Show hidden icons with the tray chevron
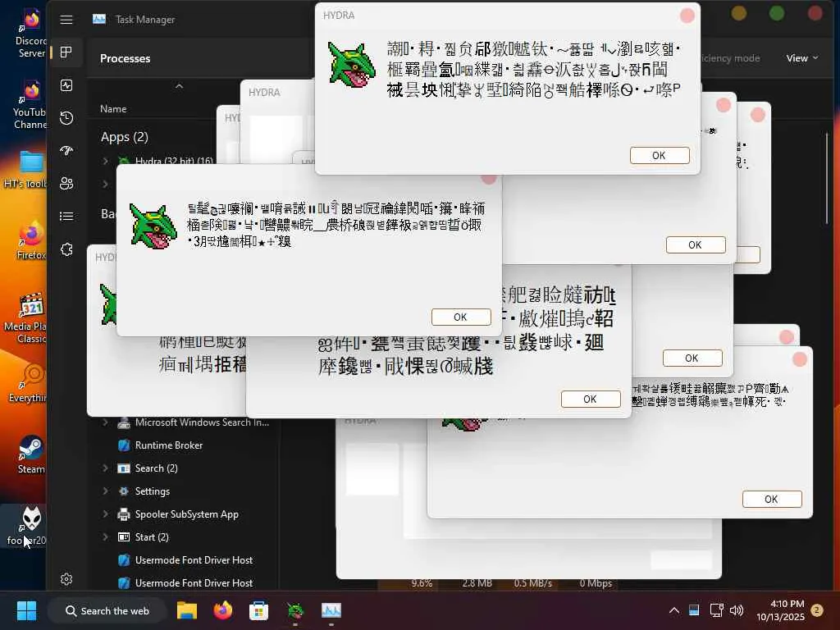Screen dimensions: 840x630 pos(674,610)
